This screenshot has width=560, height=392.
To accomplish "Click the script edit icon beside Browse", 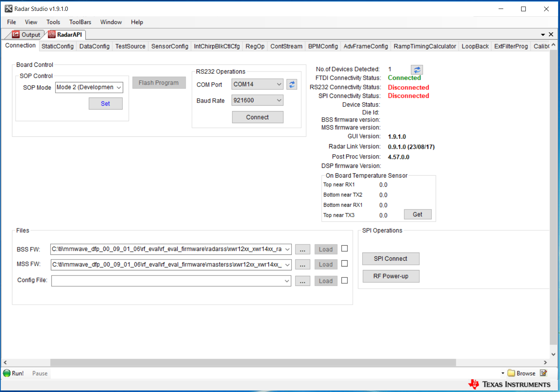I will 543,373.
